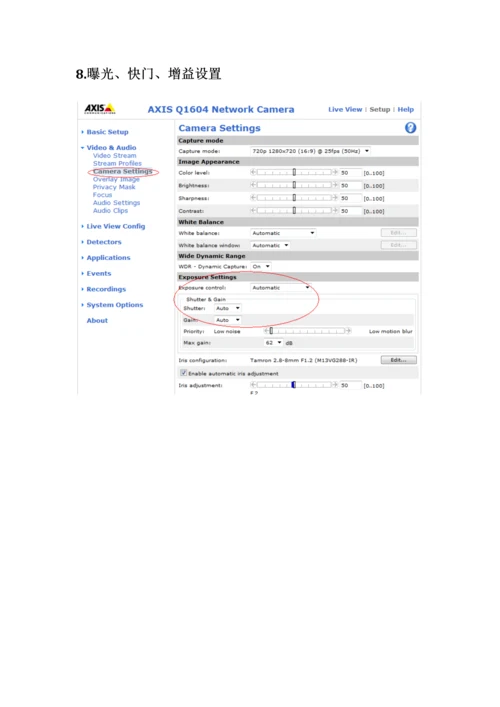Click Edit button for Iris configuration

pos(399,360)
